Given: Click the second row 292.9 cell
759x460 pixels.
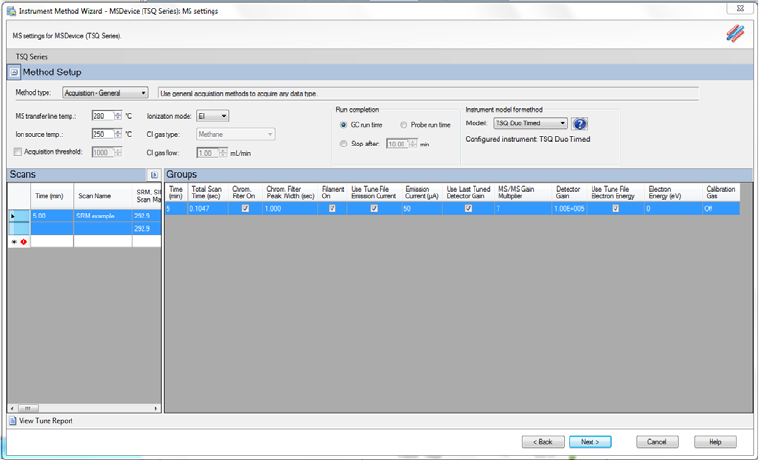Looking at the screenshot, I should pyautogui.click(x=147, y=229).
